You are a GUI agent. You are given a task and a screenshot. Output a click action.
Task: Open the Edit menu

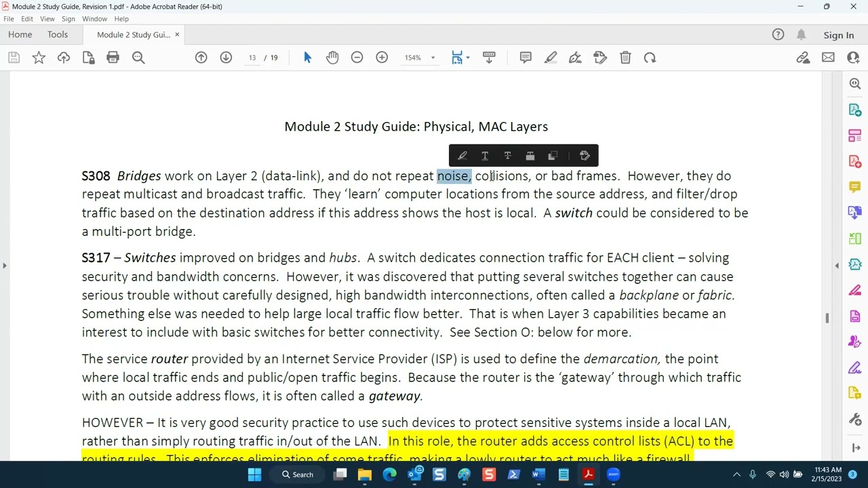27,19
